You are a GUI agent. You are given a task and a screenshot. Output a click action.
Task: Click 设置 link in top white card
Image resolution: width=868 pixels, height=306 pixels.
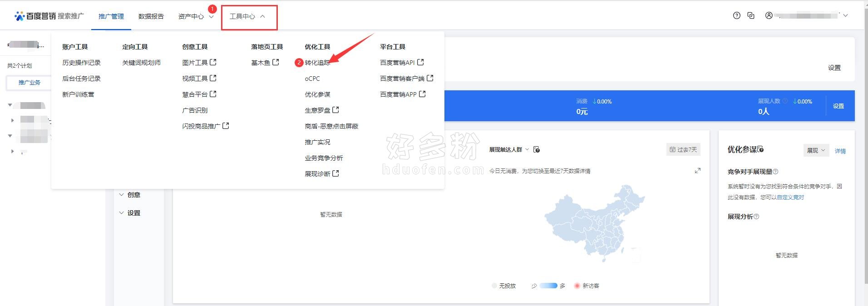834,68
